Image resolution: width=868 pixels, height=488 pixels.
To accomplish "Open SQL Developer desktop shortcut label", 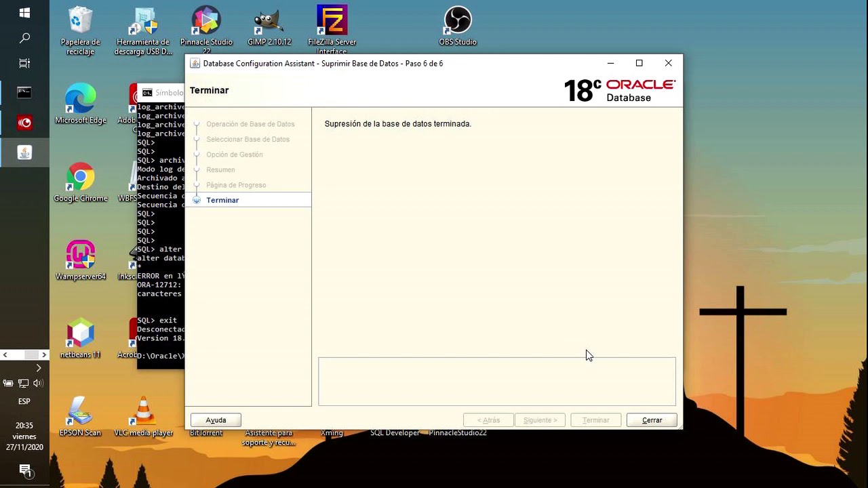I will point(395,433).
